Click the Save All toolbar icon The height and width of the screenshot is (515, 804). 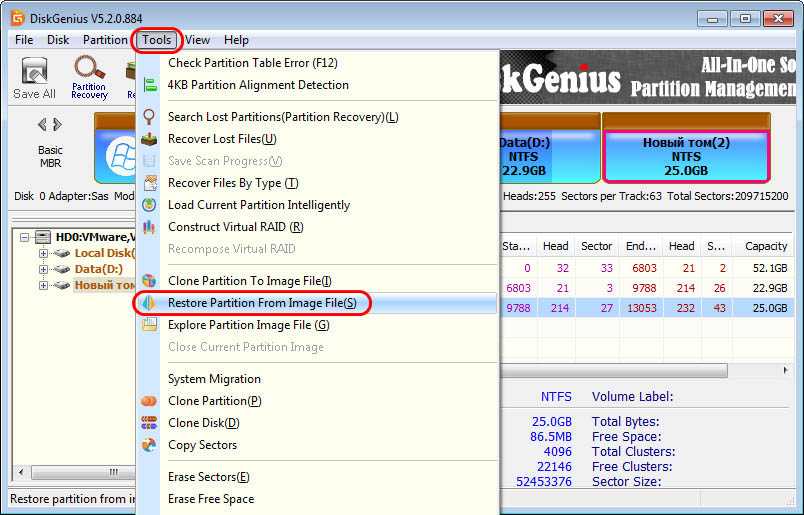pyautogui.click(x=34, y=72)
